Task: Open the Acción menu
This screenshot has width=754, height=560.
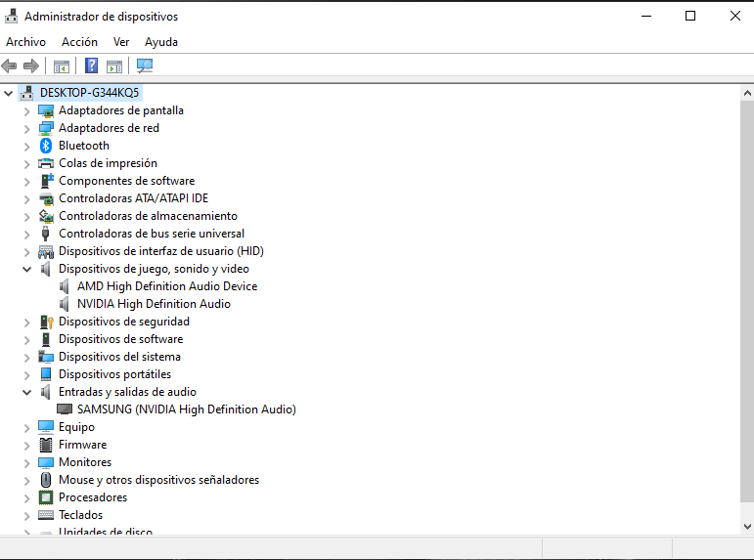Action: coord(79,42)
